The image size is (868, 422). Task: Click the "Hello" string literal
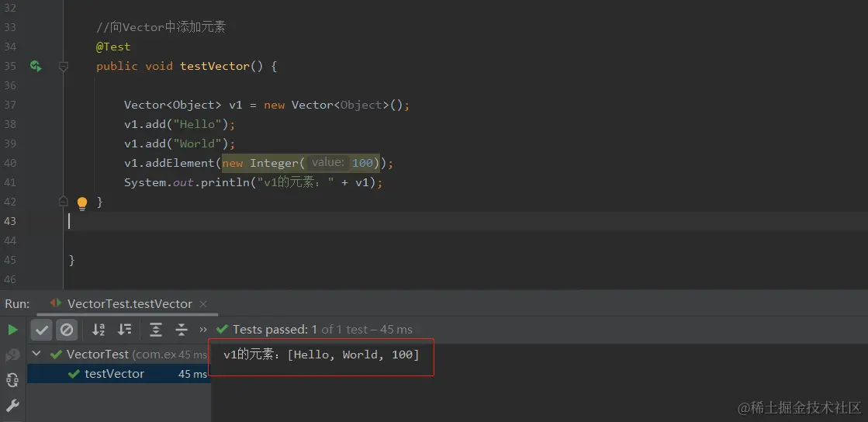(198, 124)
